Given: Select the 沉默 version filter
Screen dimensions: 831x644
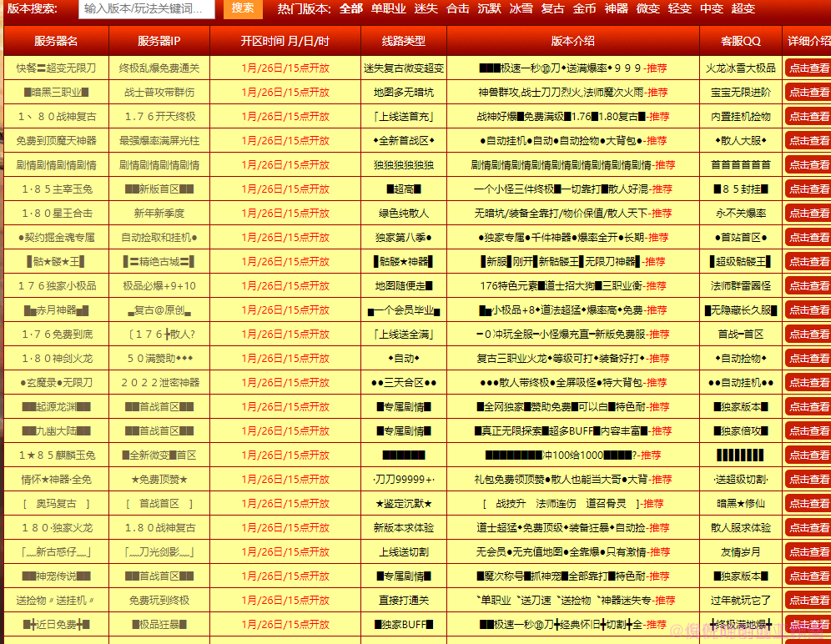Looking at the screenshot, I should click(489, 8).
